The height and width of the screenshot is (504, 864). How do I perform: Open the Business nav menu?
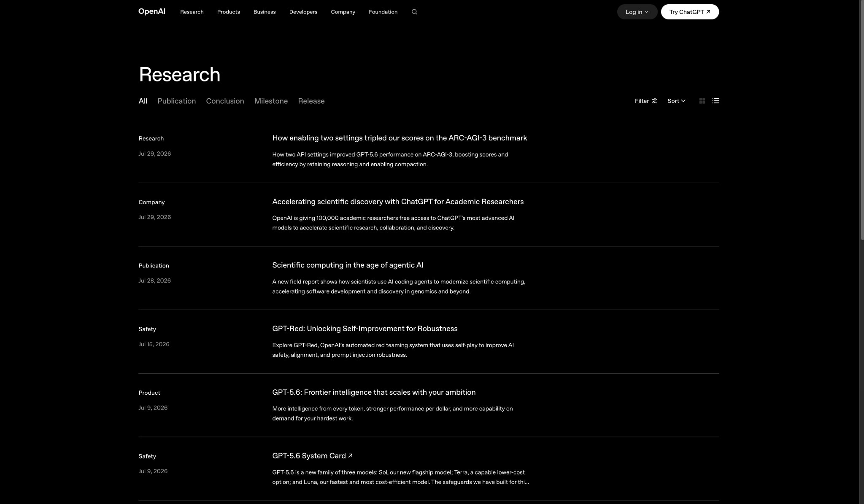point(265,12)
